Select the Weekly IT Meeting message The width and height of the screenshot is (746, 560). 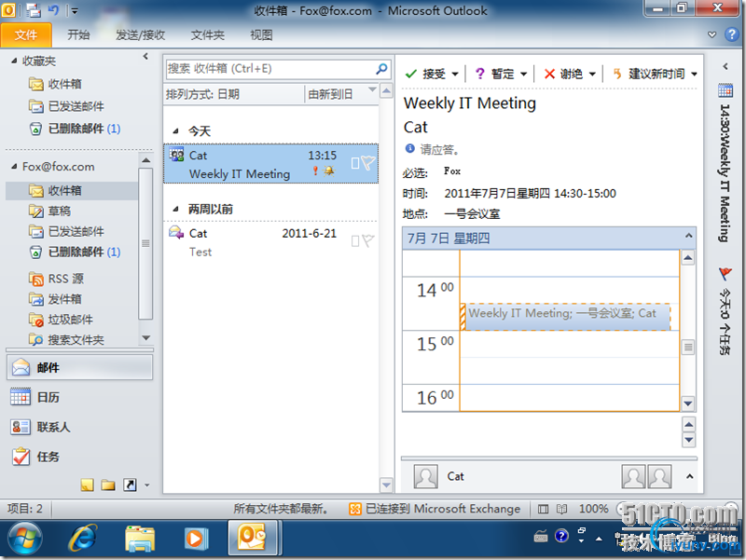click(270, 164)
